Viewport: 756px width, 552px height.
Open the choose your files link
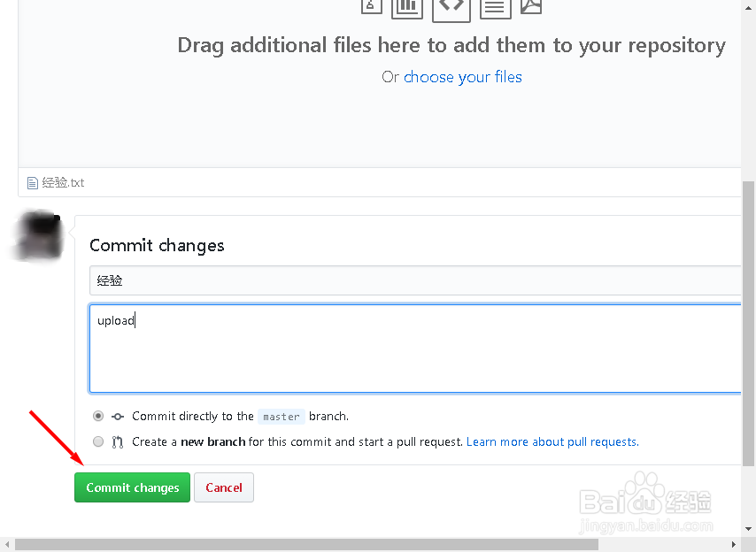[x=463, y=77]
